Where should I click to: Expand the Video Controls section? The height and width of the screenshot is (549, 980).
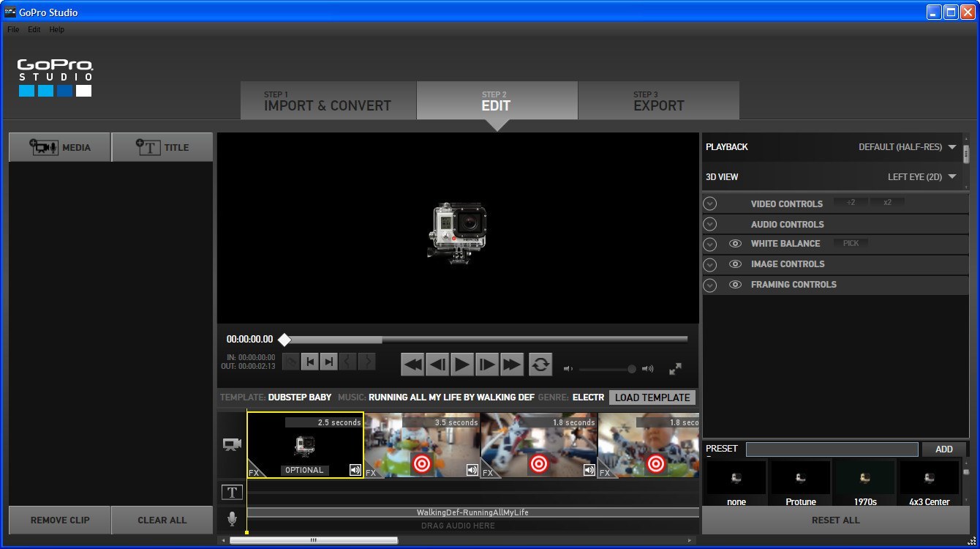709,203
